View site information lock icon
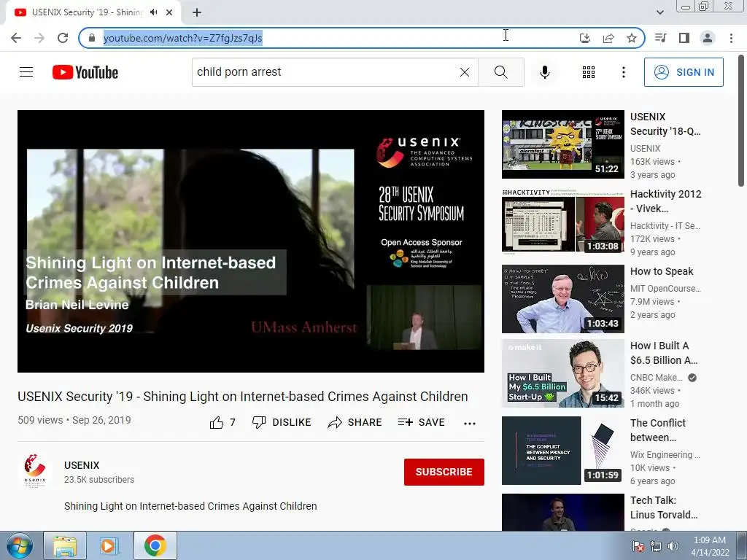747x560 pixels. [x=92, y=38]
